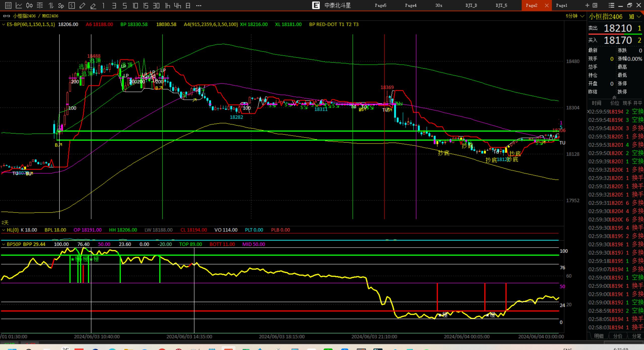Click the 卖出 price 18210

coord(618,28)
